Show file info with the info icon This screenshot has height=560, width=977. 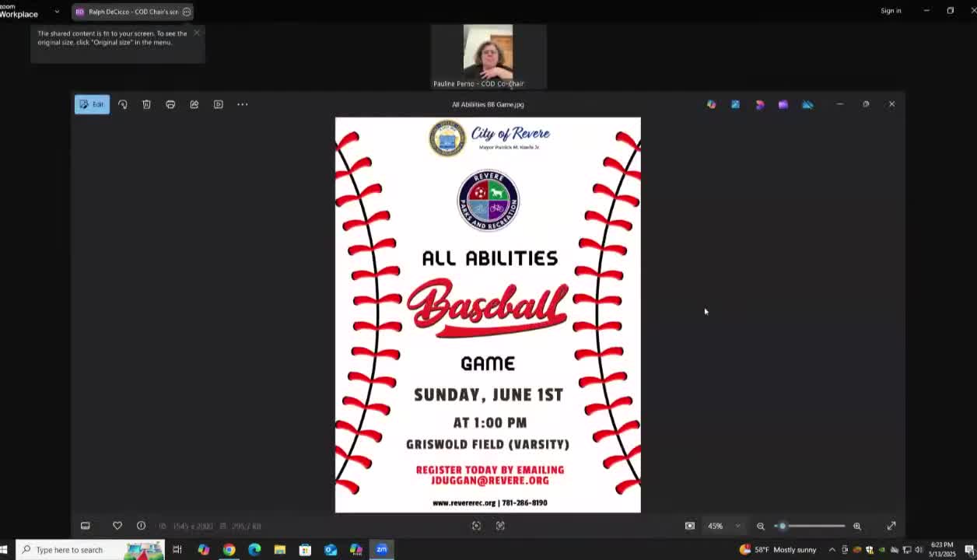click(141, 526)
